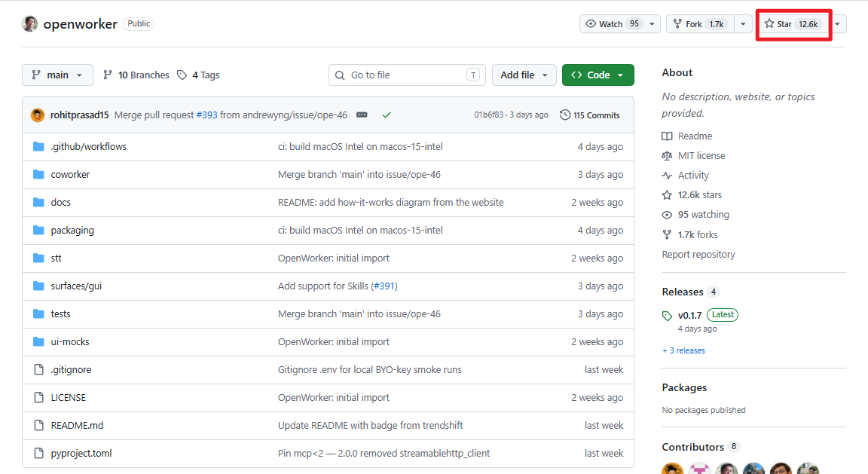Click the file icon beside .gitignore
868x474 pixels.
(x=38, y=369)
